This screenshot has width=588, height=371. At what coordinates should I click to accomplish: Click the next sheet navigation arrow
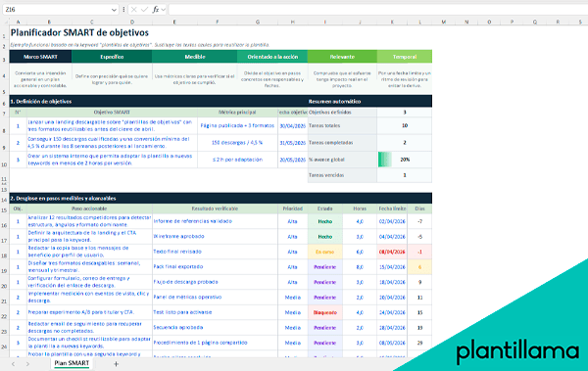(x=27, y=363)
